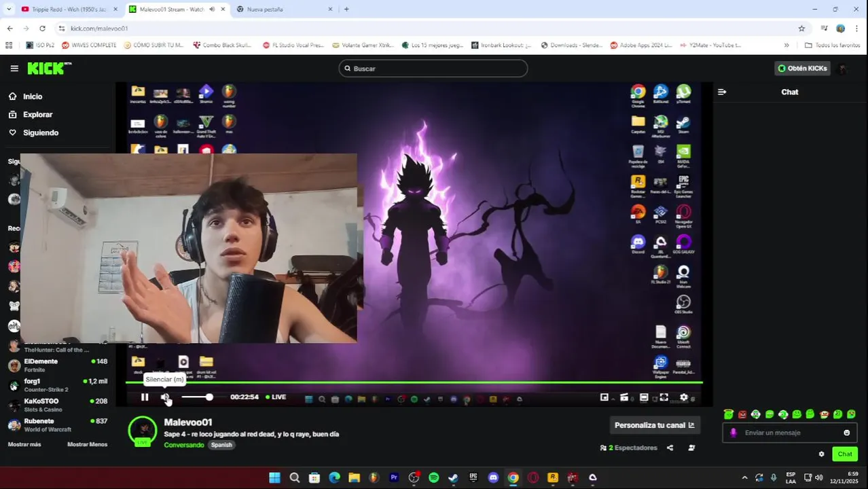Reload the page in Chrome
The width and height of the screenshot is (868, 489).
42,29
